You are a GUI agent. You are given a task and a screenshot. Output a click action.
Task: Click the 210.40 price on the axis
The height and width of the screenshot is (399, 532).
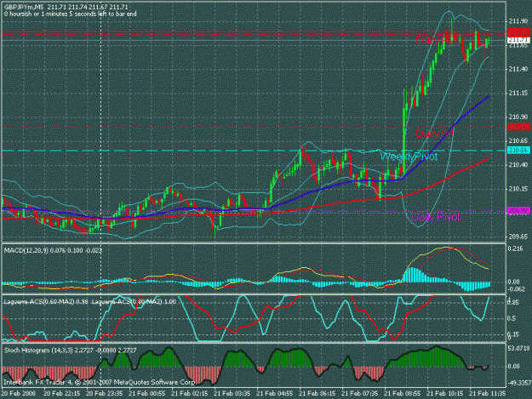518,165
